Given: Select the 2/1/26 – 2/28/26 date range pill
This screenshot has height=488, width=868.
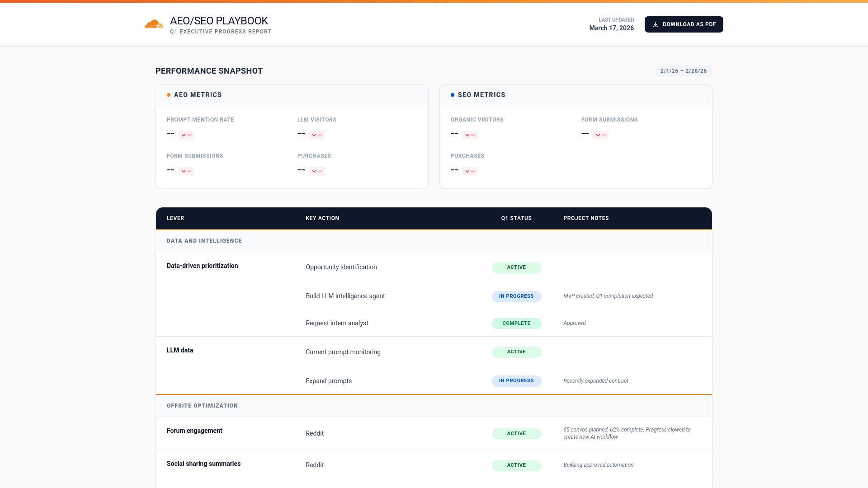Looking at the screenshot, I should tap(684, 71).
